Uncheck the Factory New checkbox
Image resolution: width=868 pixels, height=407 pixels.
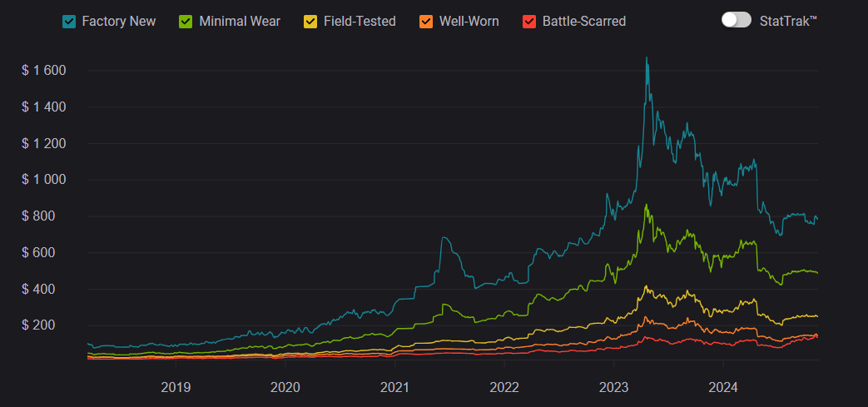click(70, 21)
